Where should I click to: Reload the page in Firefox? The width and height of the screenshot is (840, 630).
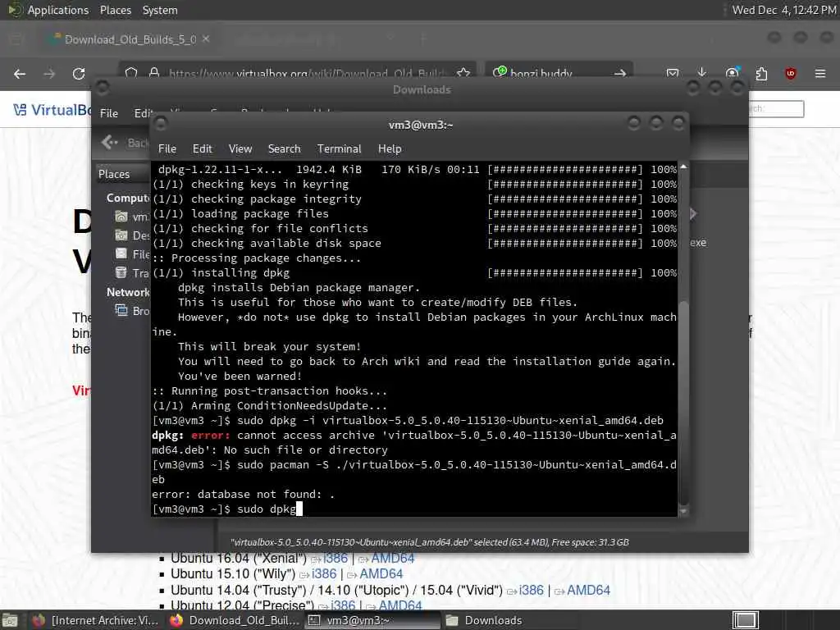point(79,74)
